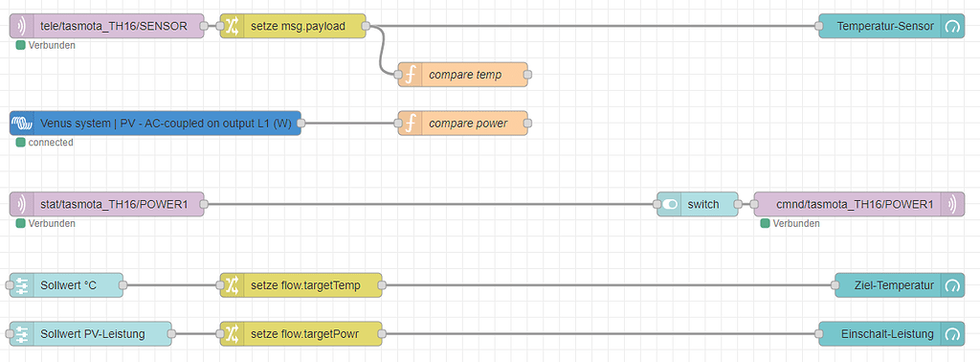Select the setze flow.targetTemp node
The image size is (980, 362).
[301, 285]
